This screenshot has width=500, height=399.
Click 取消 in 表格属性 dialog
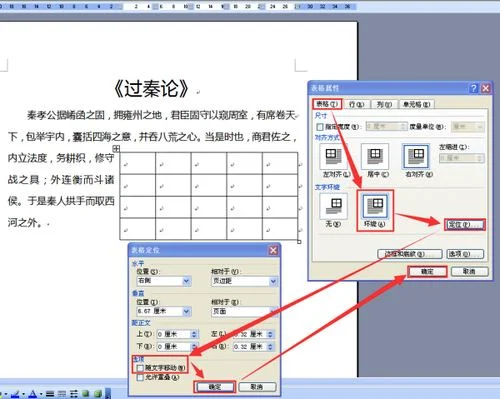tap(469, 272)
